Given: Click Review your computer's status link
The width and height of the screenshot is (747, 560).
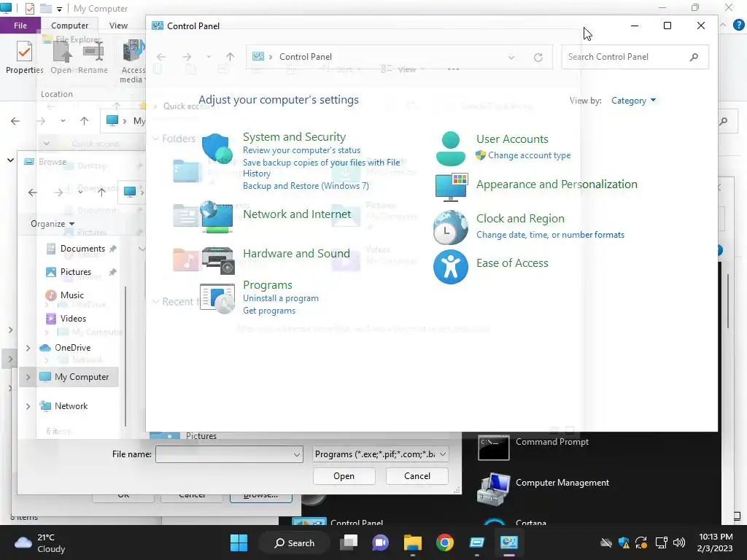Looking at the screenshot, I should [x=301, y=150].
